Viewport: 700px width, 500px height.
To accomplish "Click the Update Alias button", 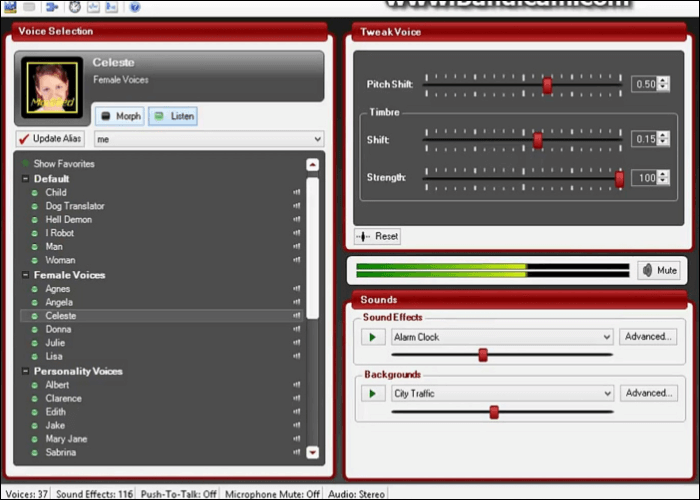I will (x=50, y=139).
